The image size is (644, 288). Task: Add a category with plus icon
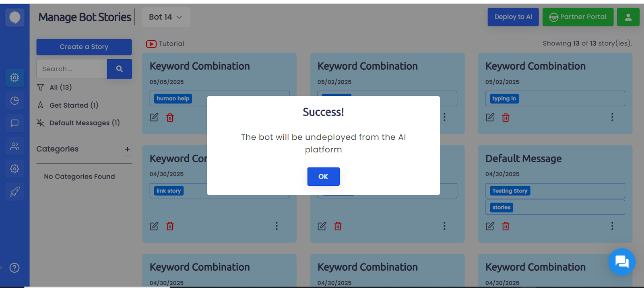point(127,149)
